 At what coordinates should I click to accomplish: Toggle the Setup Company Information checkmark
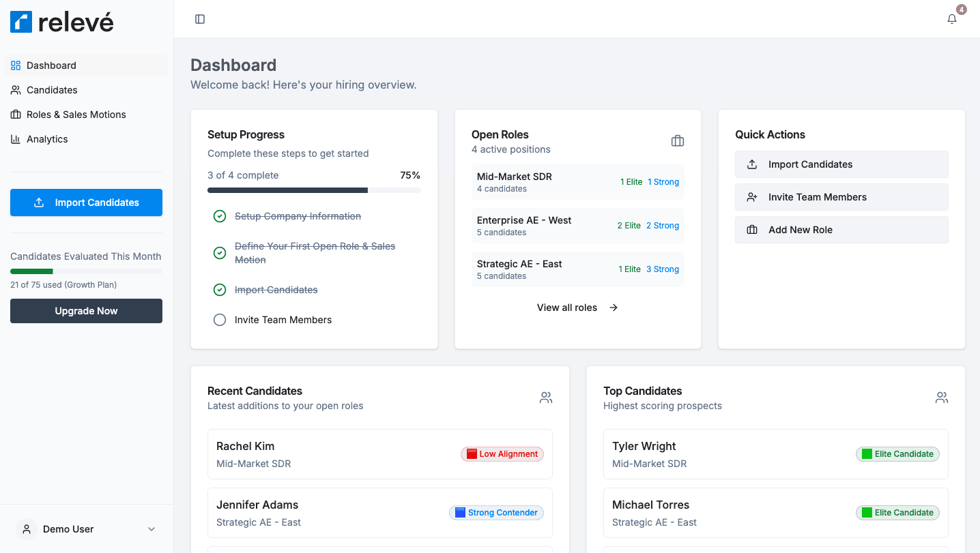pyautogui.click(x=220, y=215)
